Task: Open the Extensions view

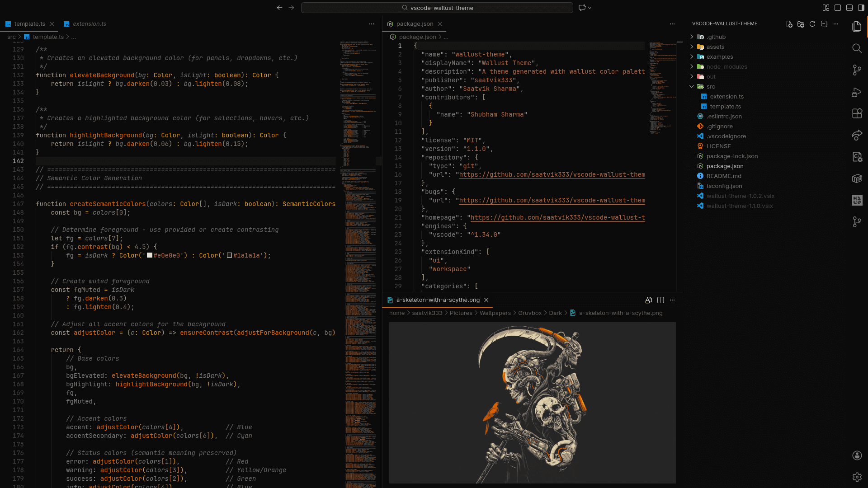Action: 857,113
